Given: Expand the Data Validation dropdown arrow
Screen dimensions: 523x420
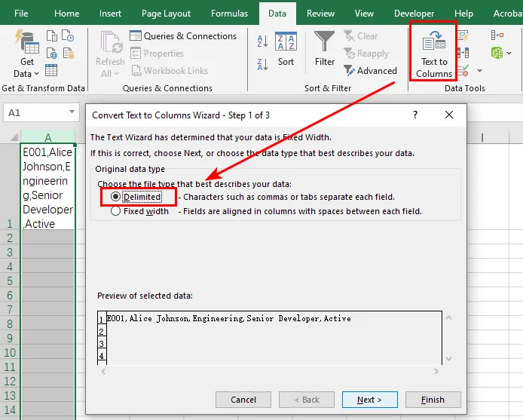Looking at the screenshot, I should point(479,70).
